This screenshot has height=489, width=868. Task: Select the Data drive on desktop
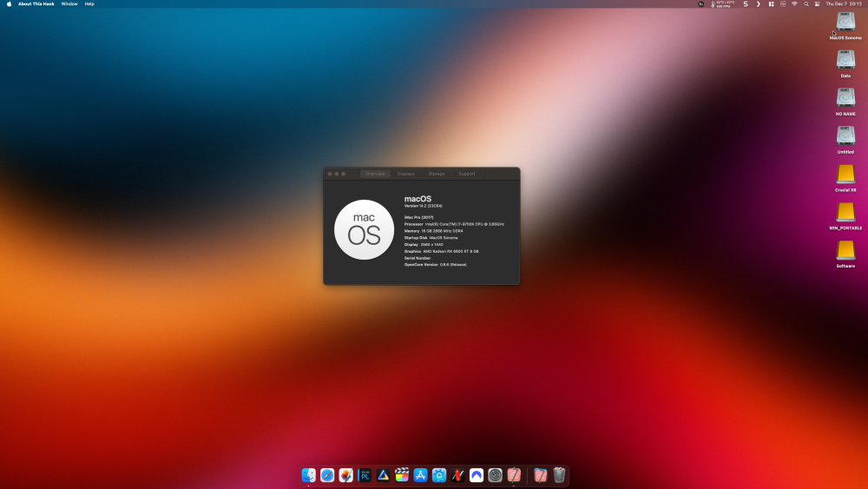click(x=845, y=60)
